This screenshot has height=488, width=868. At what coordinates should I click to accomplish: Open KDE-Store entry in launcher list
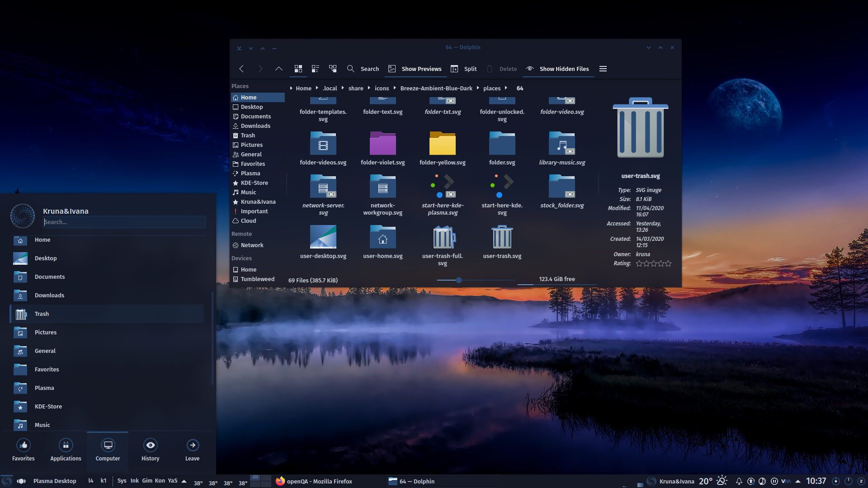tap(107, 406)
